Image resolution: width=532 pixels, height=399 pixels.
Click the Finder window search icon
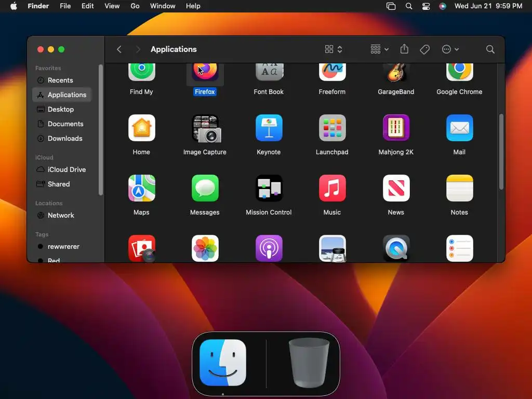tap(490, 49)
